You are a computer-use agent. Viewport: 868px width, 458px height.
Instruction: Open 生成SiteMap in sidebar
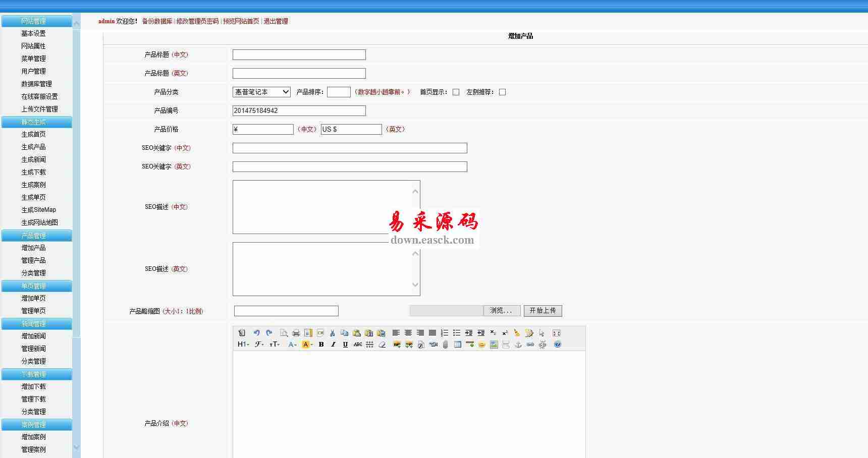pyautogui.click(x=39, y=210)
